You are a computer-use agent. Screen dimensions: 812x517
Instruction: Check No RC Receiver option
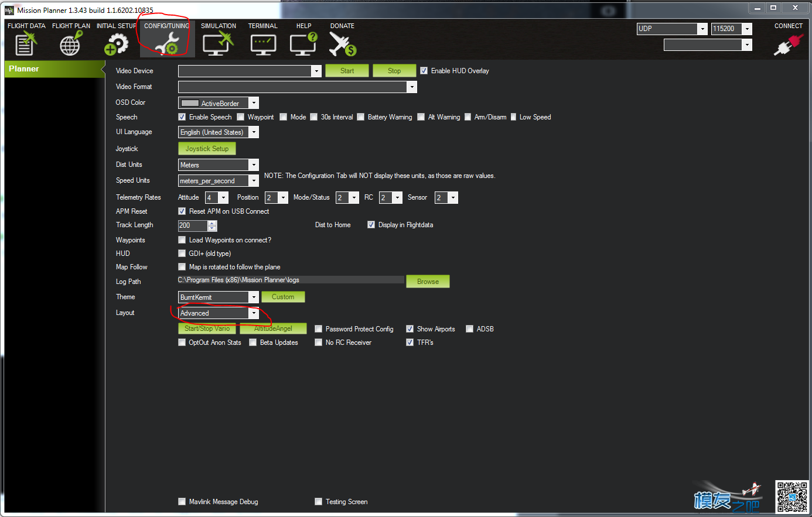(x=318, y=343)
